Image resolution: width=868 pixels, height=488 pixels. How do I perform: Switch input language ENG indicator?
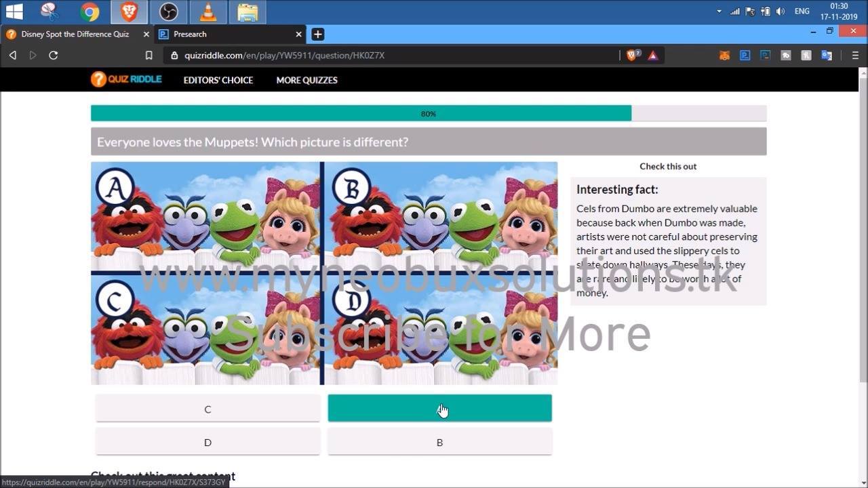coord(802,12)
